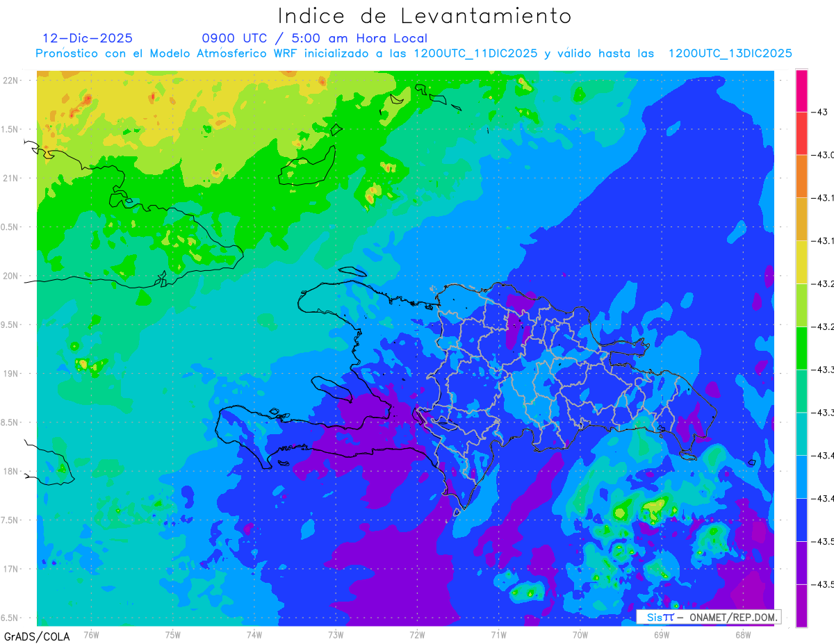The image size is (834, 644).
Task: Click the pink swatch at top of color legend
Action: (801, 90)
